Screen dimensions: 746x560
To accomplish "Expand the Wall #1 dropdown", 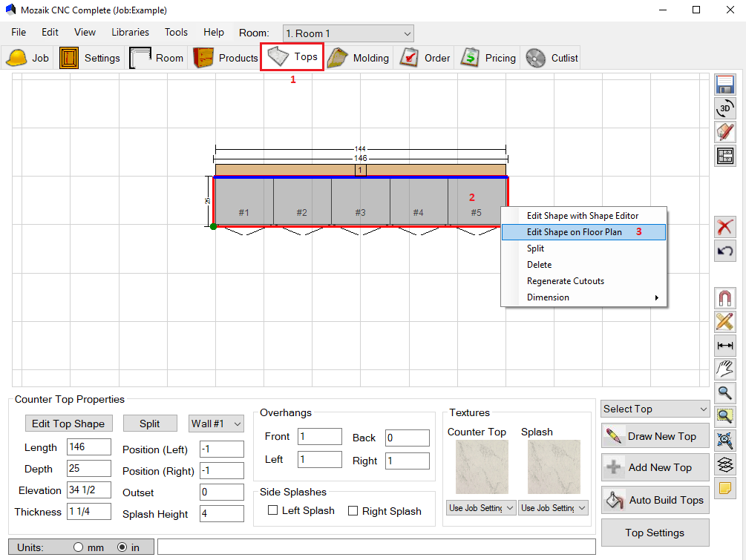I will click(216, 424).
